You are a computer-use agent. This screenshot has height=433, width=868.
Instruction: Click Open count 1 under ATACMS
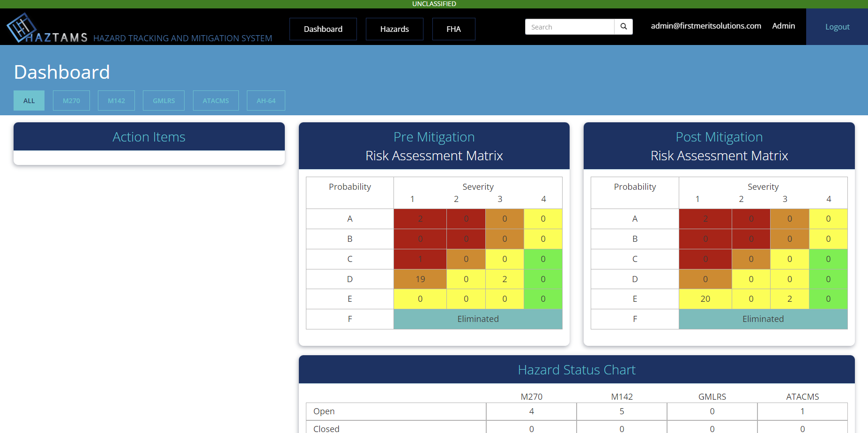coord(802,411)
